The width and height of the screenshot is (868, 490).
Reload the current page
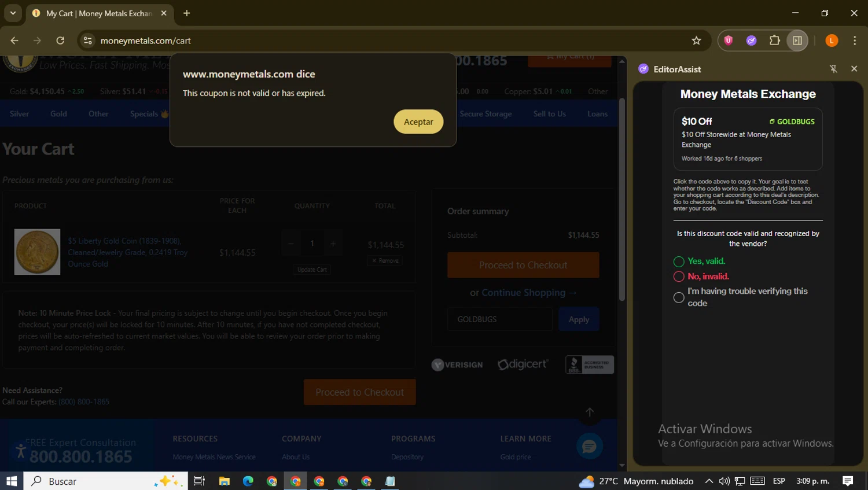(60, 40)
